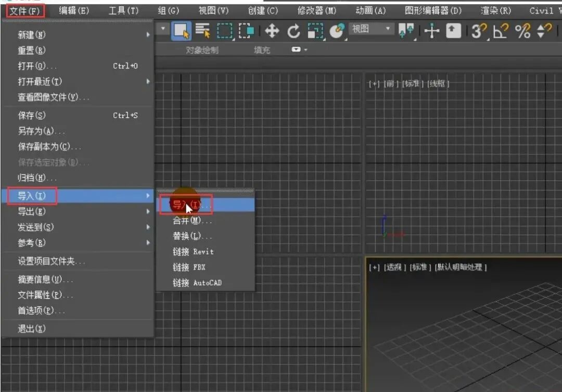Choose 查看图像文件(V)... entry
This screenshot has height=392, width=562.
click(x=78, y=97)
